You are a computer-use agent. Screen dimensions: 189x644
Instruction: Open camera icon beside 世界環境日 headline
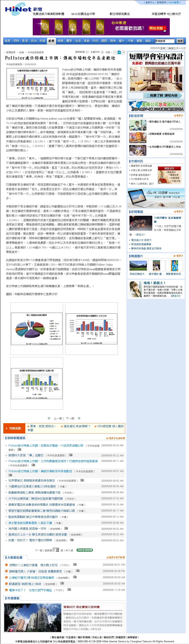pyautogui.click(x=82, y=480)
